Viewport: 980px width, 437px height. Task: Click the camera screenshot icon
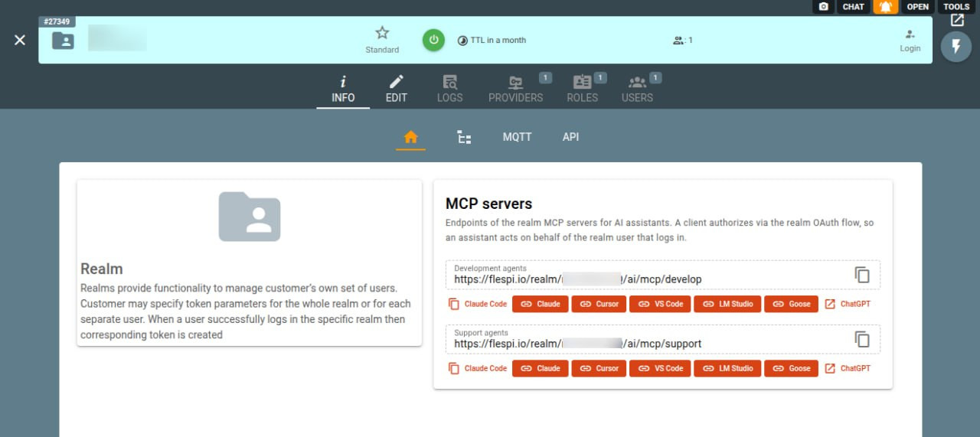[823, 7]
